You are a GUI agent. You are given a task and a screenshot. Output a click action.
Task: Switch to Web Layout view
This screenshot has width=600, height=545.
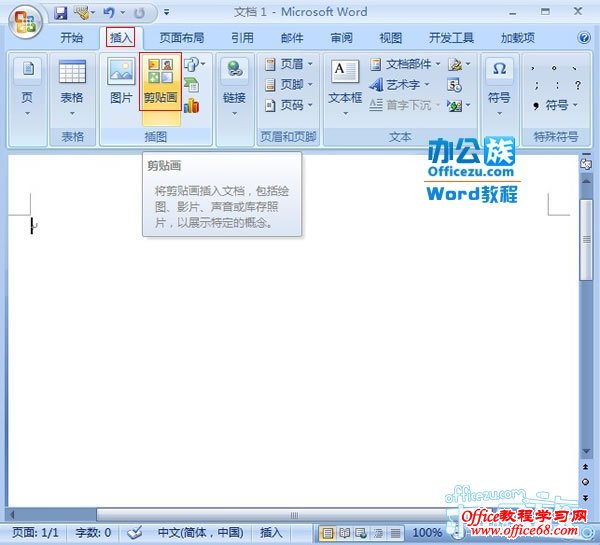[x=361, y=532]
